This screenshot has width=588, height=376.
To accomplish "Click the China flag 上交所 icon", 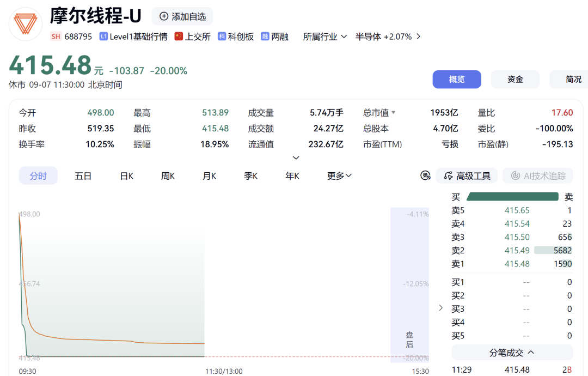I will 179,37.
